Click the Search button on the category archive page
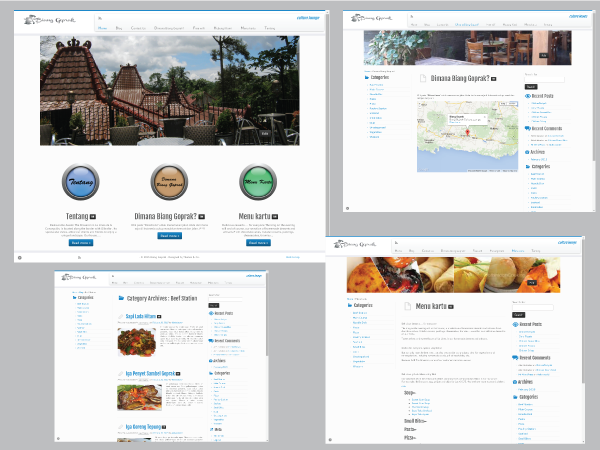Viewport: 600px width, 450px height. [214, 305]
